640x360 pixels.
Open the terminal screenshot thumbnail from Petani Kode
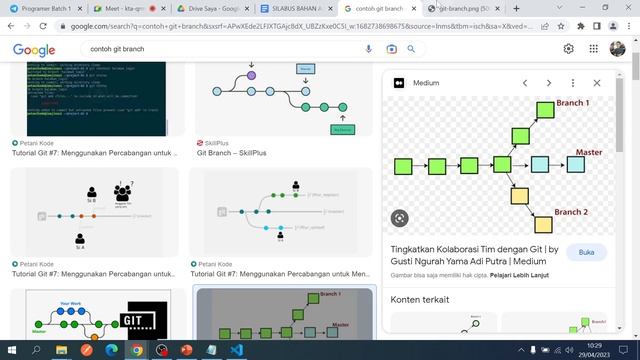(x=96, y=99)
